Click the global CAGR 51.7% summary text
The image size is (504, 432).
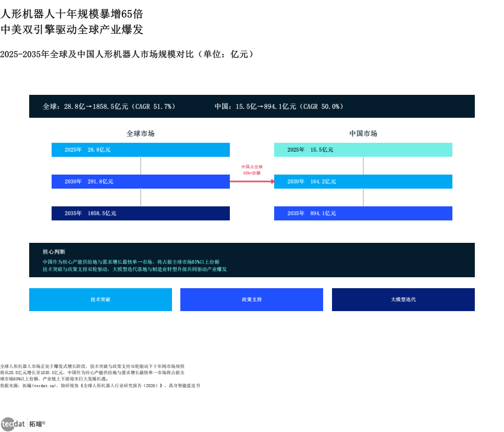pos(109,106)
